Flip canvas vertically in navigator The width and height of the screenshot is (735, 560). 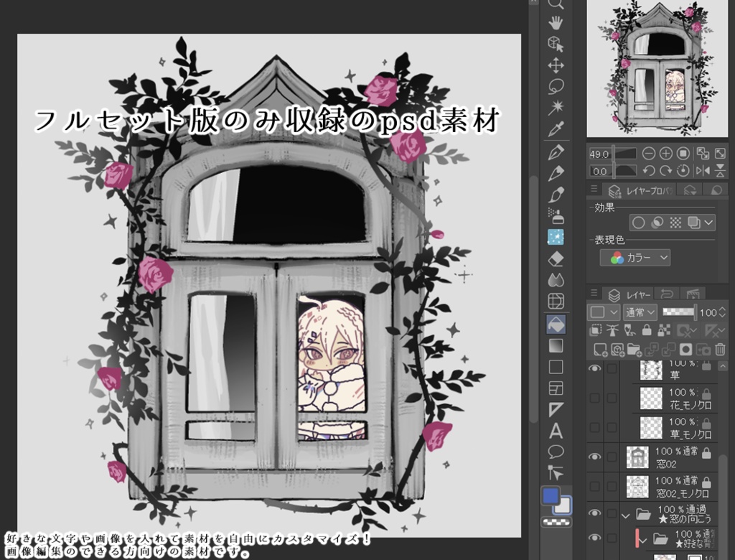[x=721, y=171]
